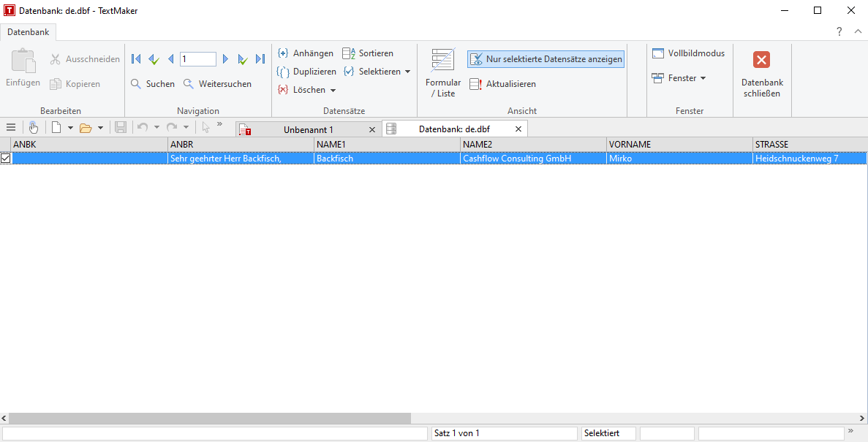Open the Löschen dropdown menu

point(333,90)
